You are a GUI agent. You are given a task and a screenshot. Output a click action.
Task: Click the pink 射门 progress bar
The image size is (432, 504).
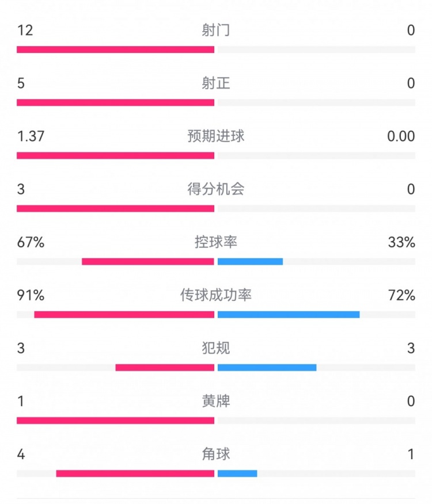tap(115, 49)
